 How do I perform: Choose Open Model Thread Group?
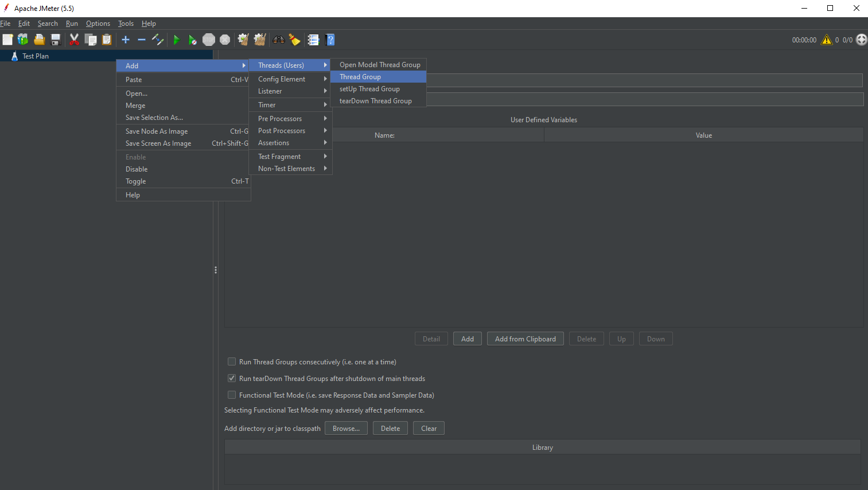(379, 65)
